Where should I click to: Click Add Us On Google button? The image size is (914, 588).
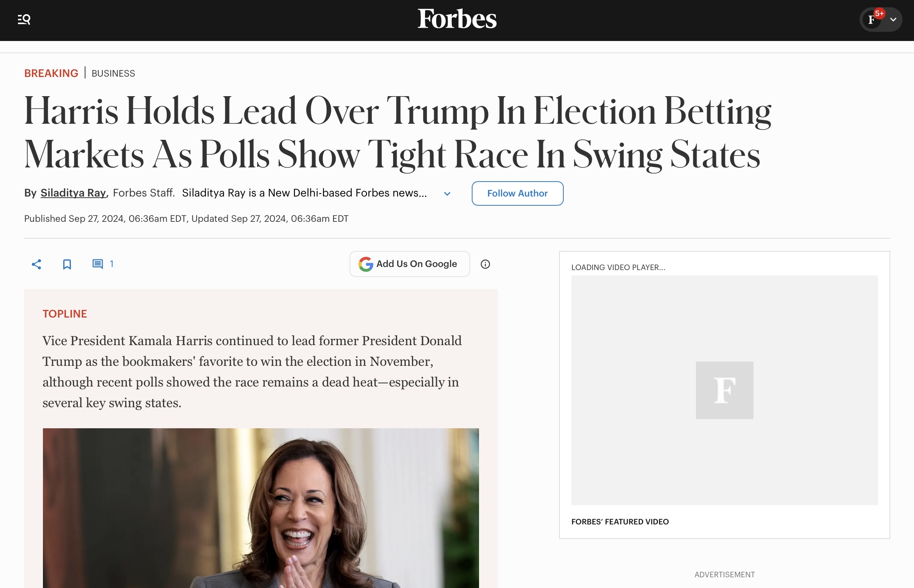410,264
